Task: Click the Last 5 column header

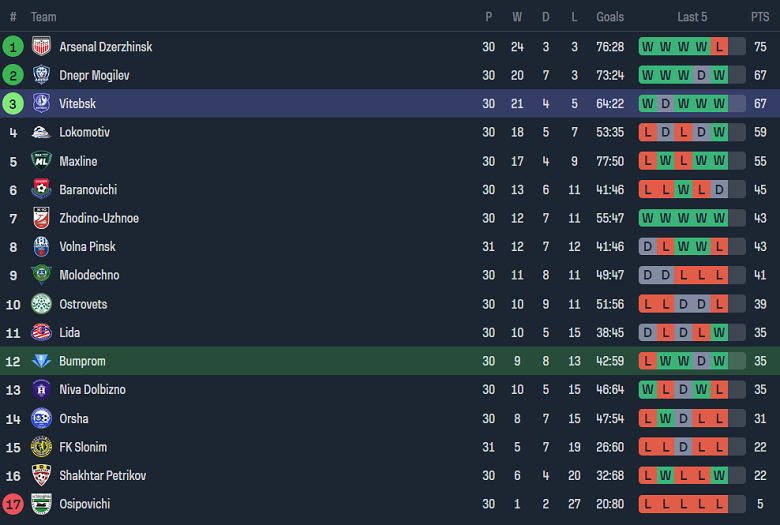Action: [x=692, y=17]
